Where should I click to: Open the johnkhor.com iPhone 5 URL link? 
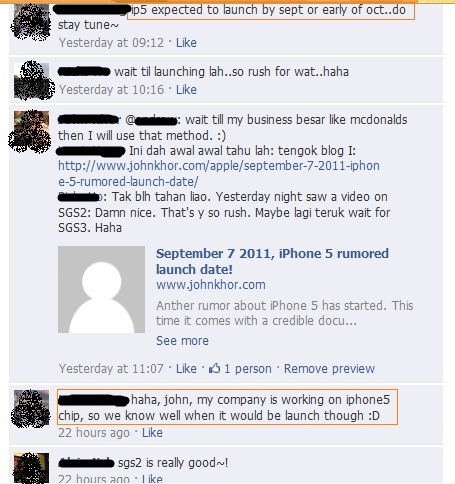219,174
